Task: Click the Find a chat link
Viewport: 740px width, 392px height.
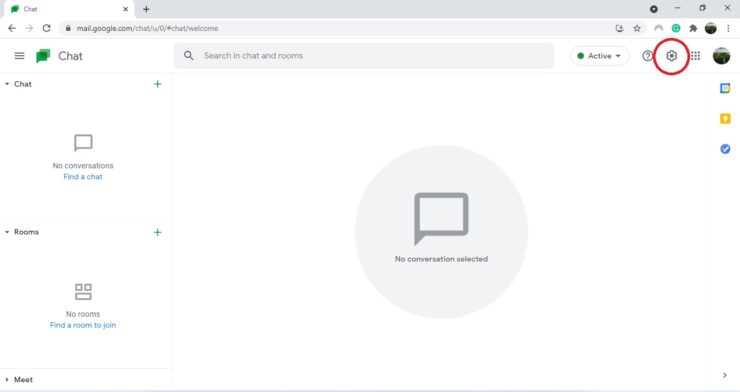Action: point(83,176)
